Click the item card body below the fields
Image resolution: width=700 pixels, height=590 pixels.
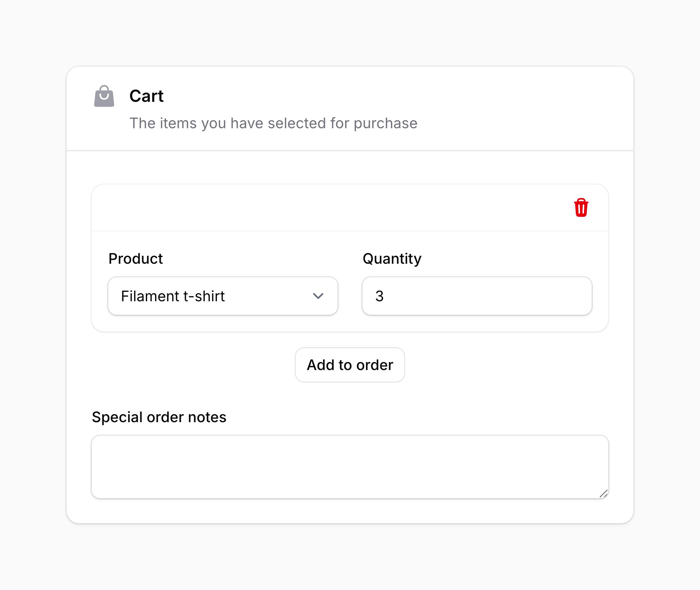pyautogui.click(x=349, y=324)
